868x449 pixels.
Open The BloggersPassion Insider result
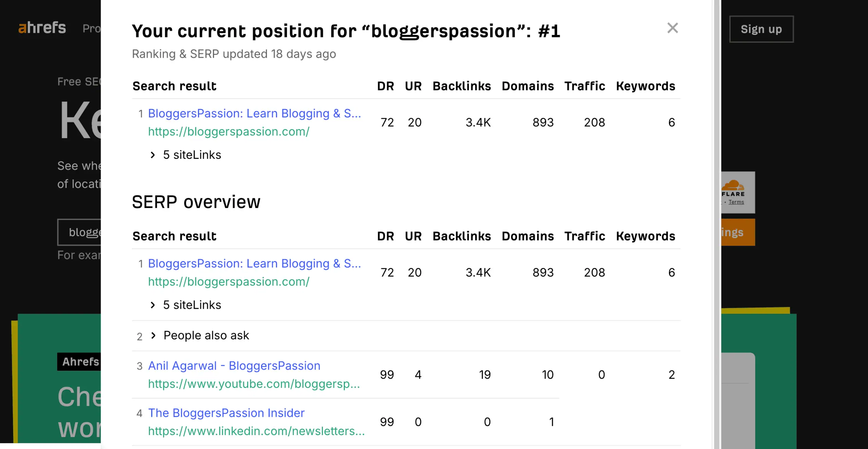pyautogui.click(x=226, y=413)
